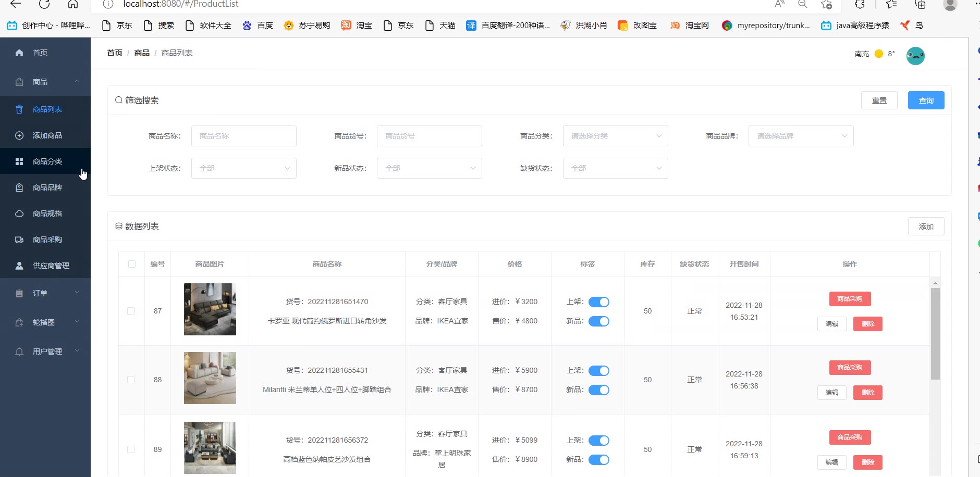
Task: Toggle 新品 switch for product 88
Action: pos(598,390)
